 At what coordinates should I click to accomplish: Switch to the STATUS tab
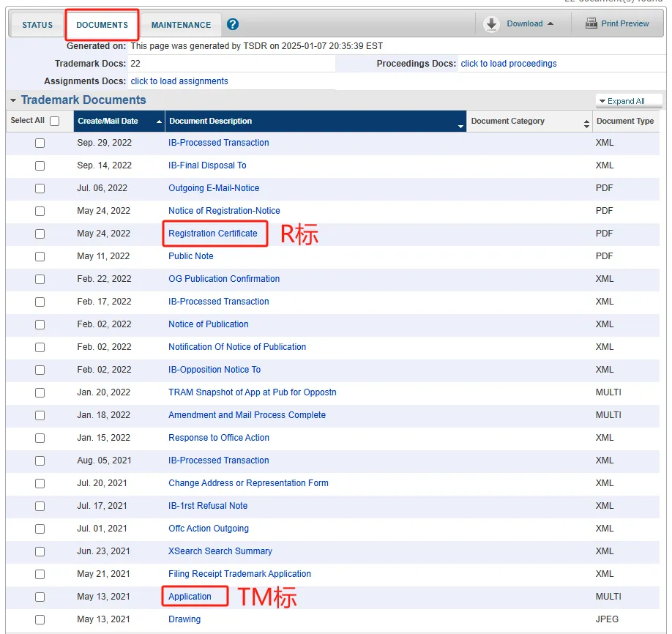point(37,25)
